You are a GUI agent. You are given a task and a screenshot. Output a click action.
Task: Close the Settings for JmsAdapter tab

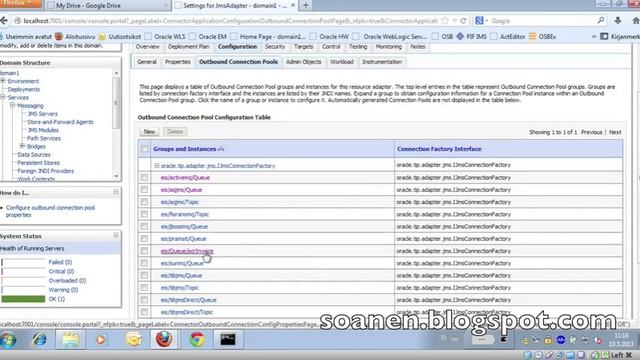click(293, 5)
